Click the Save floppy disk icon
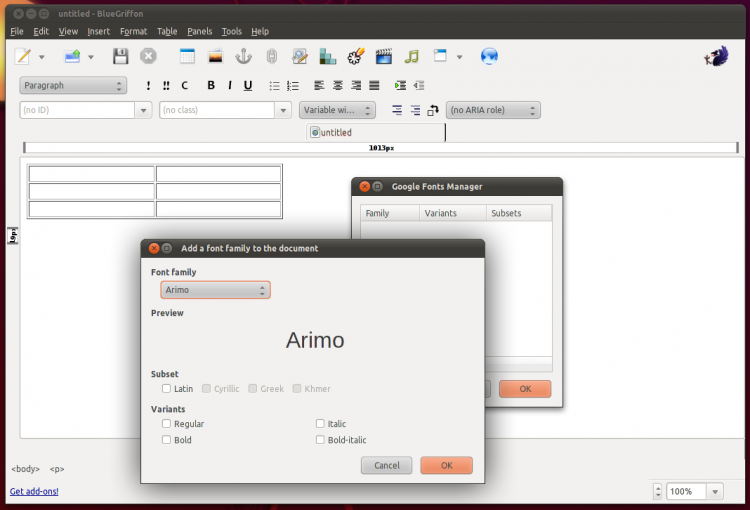Screen dimensions: 750x510 (x=120, y=57)
